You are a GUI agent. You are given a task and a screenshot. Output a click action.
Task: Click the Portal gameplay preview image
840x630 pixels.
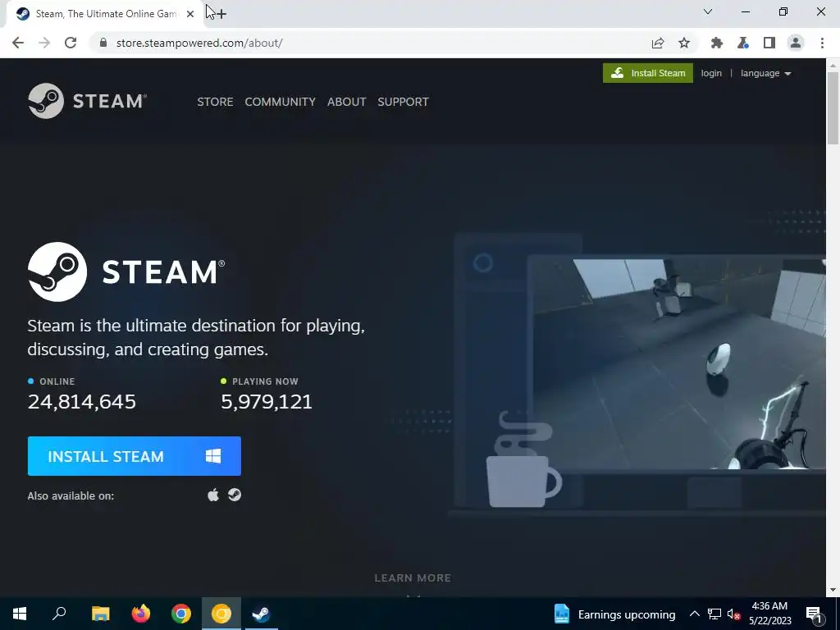pyautogui.click(x=678, y=364)
